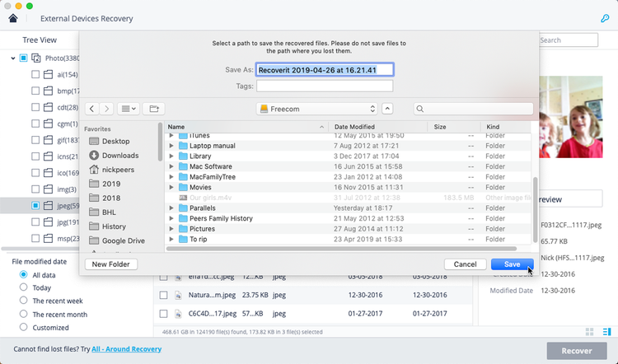Expand the MacFamilyTree folder
Viewport: 618px width, 364px height.
click(171, 177)
